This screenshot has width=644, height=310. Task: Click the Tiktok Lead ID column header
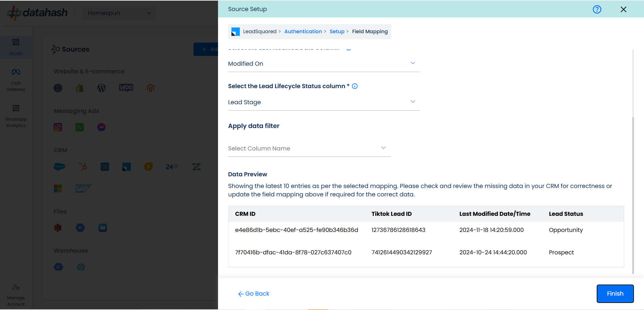click(x=391, y=214)
